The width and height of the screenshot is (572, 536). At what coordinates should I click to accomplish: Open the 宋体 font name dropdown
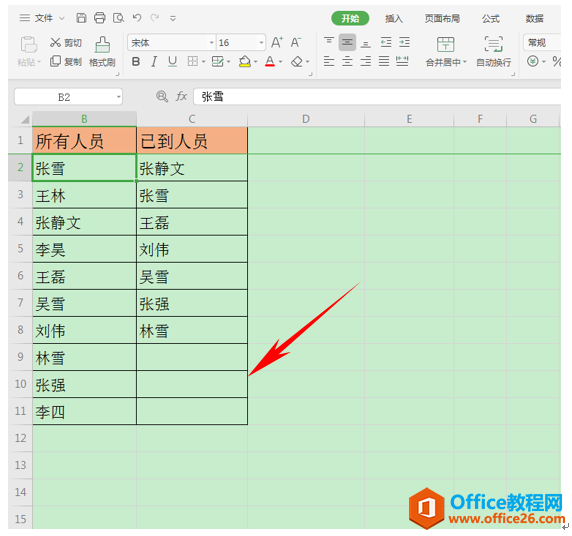tap(211, 43)
